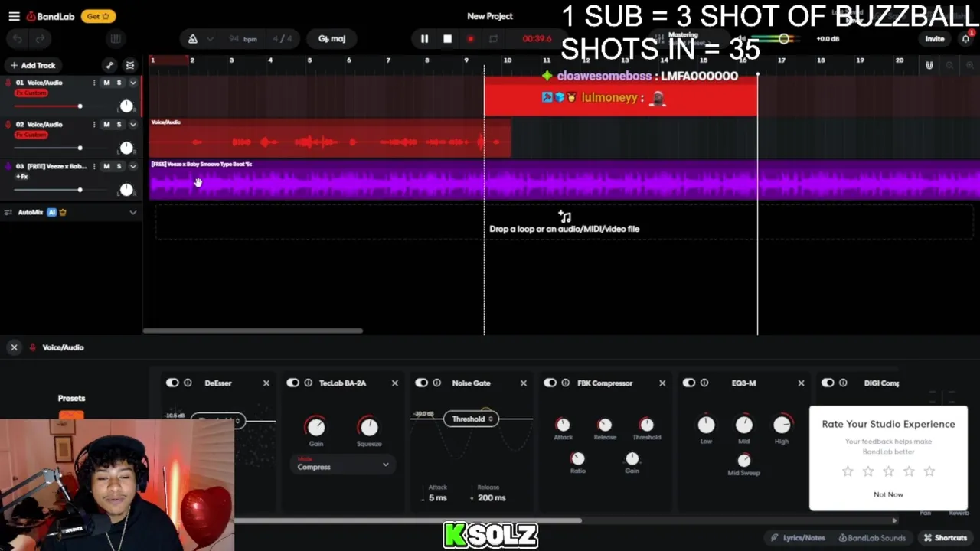The height and width of the screenshot is (551, 980).
Task: Toggle the DeEsser effect power switch
Action: point(172,383)
